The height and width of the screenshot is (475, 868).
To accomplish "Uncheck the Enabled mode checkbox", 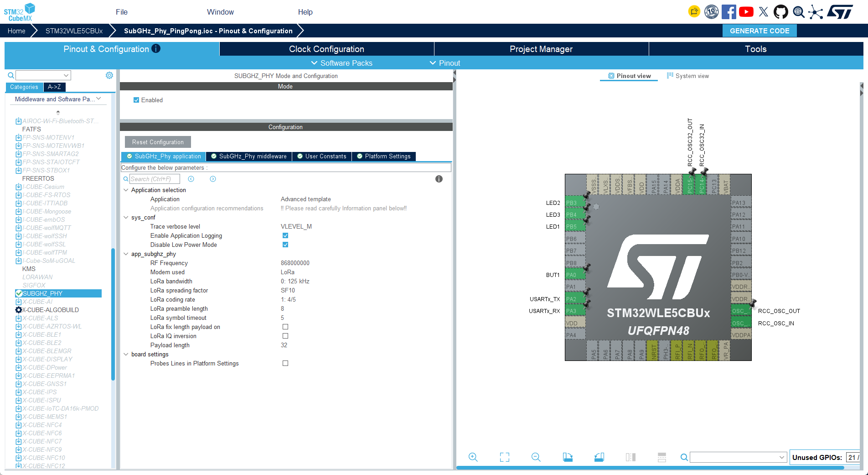I will (136, 100).
